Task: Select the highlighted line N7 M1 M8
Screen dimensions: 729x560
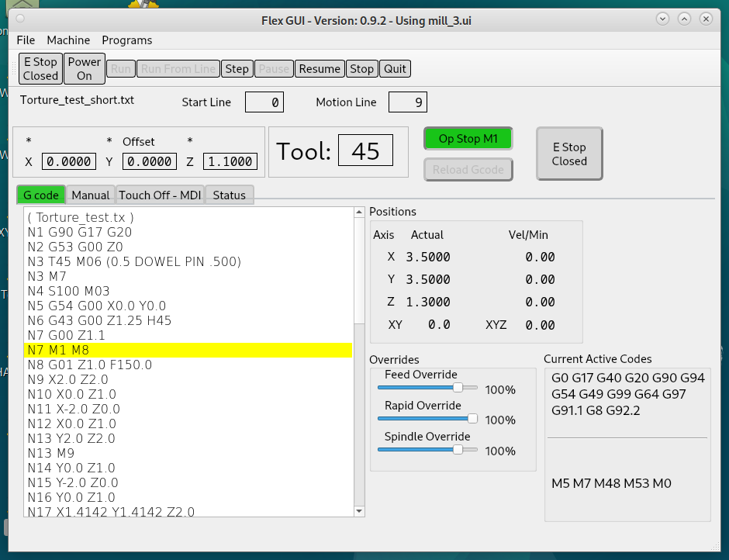Action: click(x=188, y=351)
